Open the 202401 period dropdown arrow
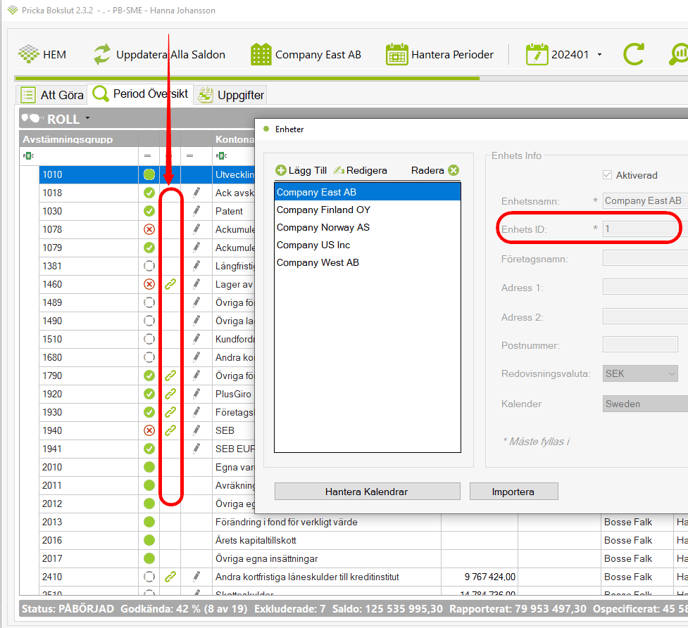Screen dimensions: 688x628 point(599,55)
